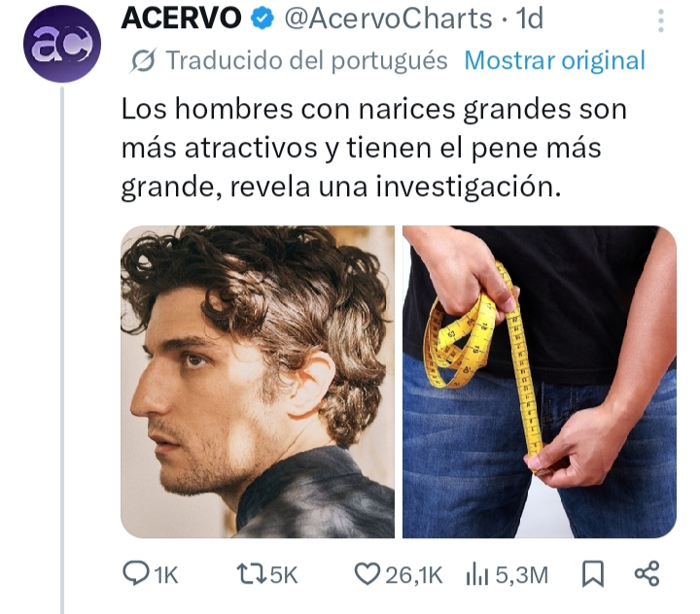
Task: Open the @AcervoCharts handle
Action: [x=388, y=18]
